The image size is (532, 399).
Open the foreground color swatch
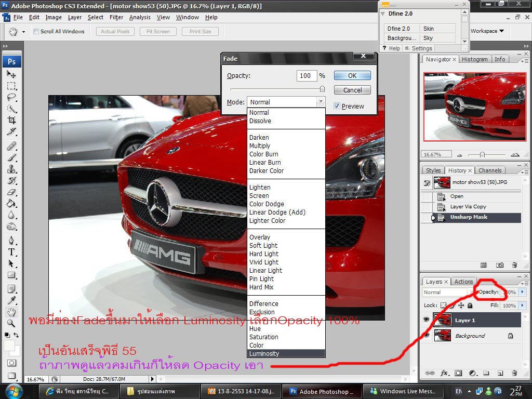pyautogui.click(x=9, y=346)
